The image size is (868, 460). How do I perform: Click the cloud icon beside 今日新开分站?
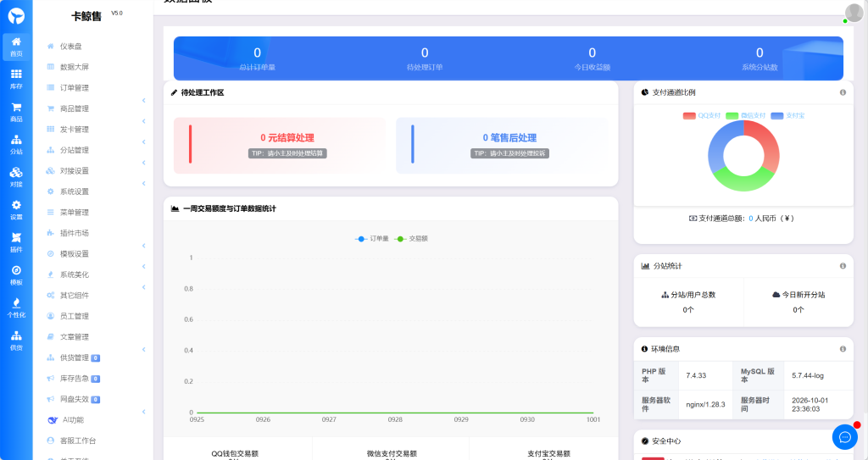[x=776, y=295]
